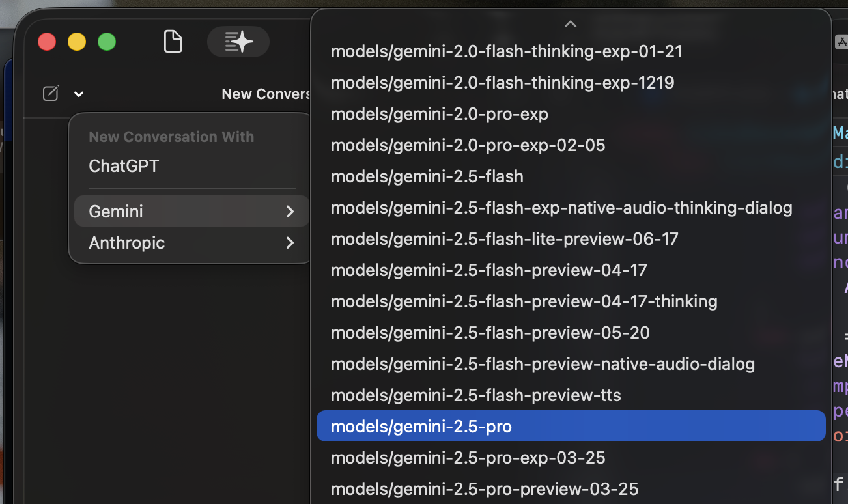Click the new conversation compose icon
848x504 pixels.
(x=51, y=93)
